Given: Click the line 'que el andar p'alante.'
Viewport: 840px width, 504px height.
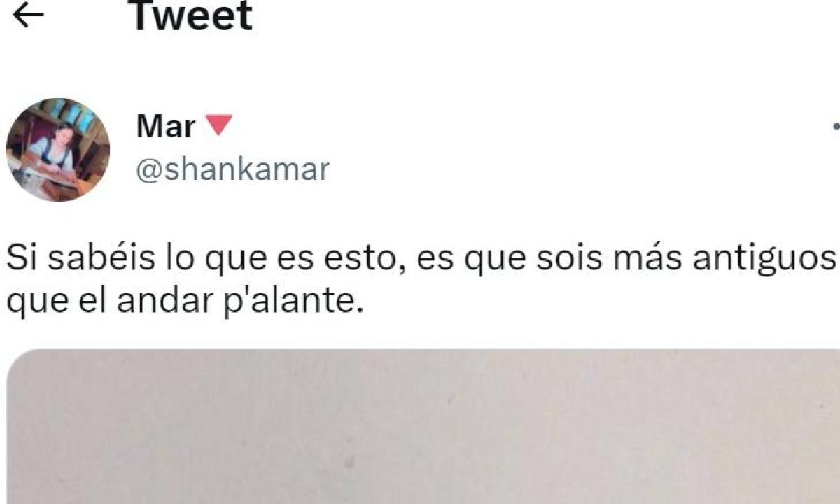Looking at the screenshot, I should pos(185,301).
